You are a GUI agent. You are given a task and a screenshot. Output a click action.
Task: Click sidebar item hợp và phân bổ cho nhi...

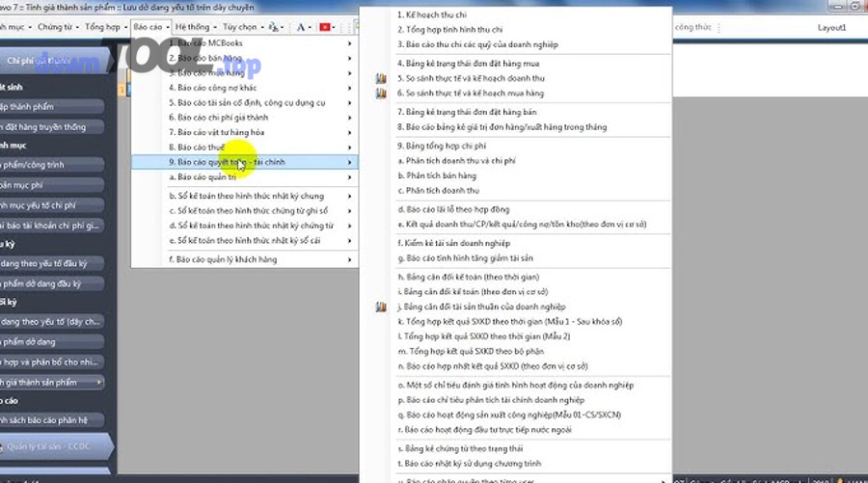pyautogui.click(x=52, y=362)
